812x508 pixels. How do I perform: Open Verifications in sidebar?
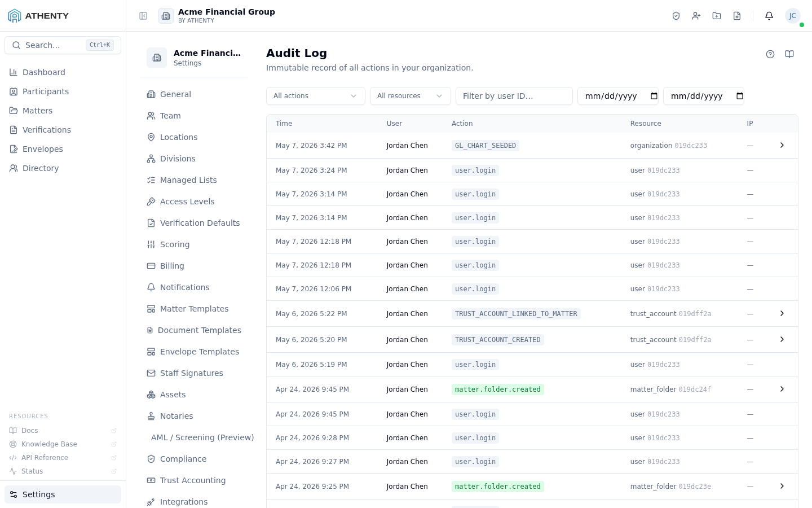click(x=63, y=130)
